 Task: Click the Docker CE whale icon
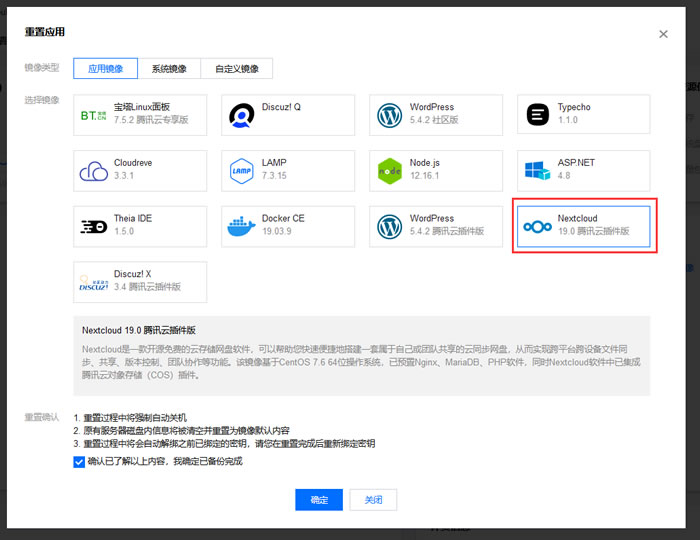(x=241, y=227)
